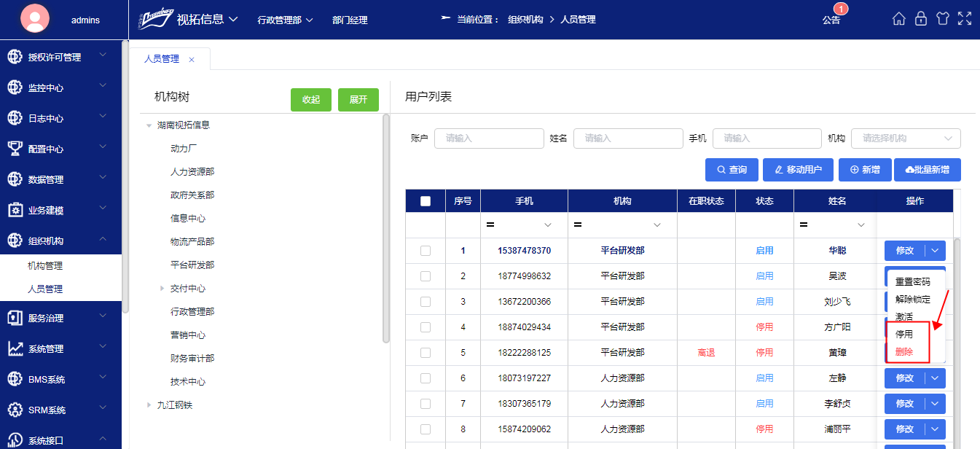Select 平台研发部 in the 机构树

coord(192,265)
